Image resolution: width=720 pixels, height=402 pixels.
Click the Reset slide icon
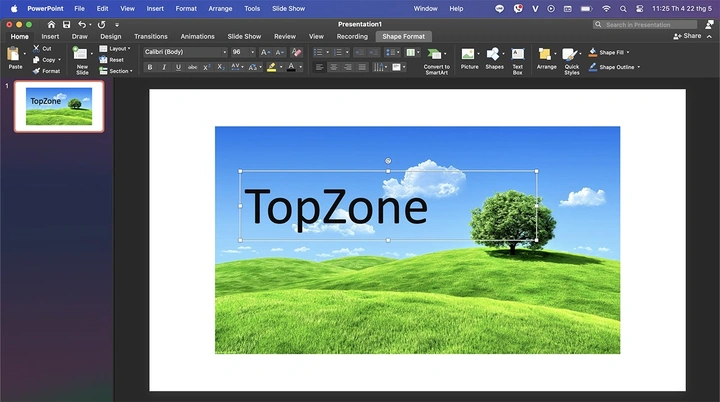[x=103, y=60]
